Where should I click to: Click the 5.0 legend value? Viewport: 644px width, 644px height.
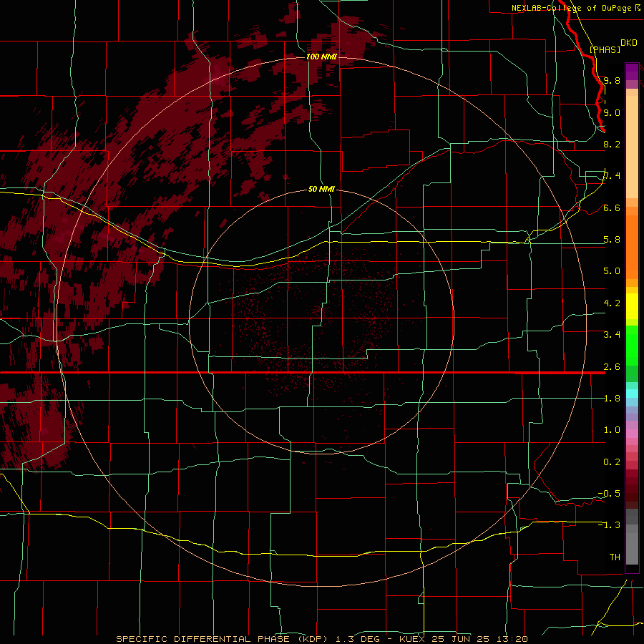coord(612,271)
